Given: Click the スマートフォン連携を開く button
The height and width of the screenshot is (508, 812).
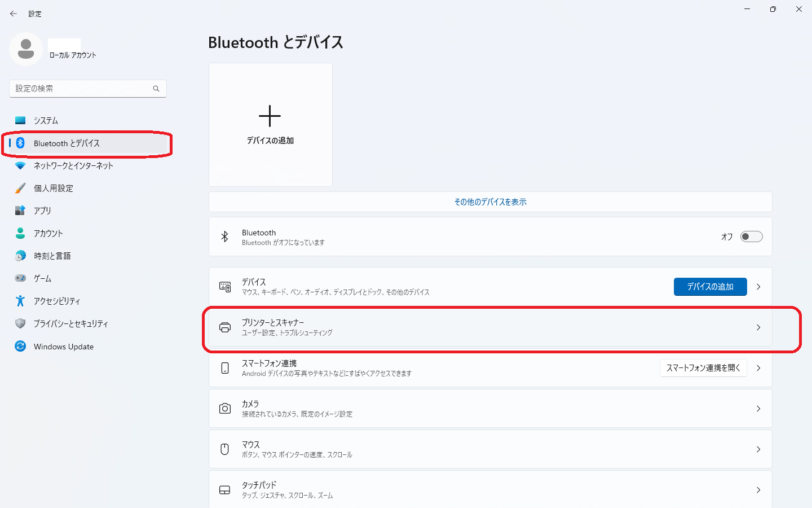Looking at the screenshot, I should pyautogui.click(x=703, y=368).
